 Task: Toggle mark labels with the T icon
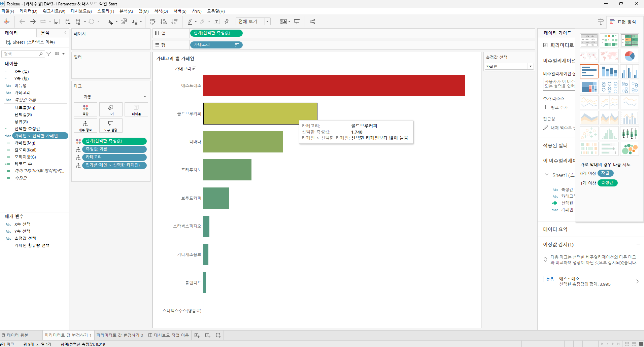(217, 22)
